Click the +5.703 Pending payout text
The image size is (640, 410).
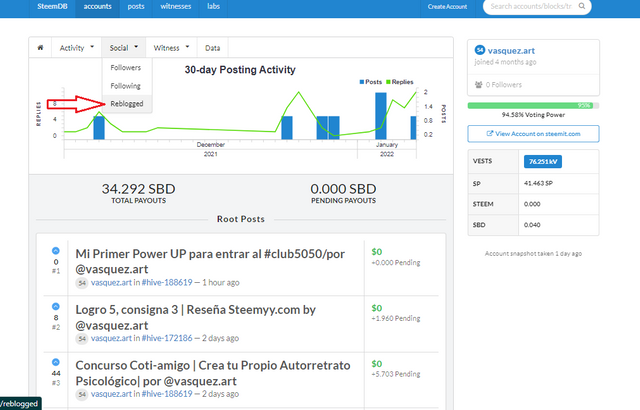pos(396,374)
